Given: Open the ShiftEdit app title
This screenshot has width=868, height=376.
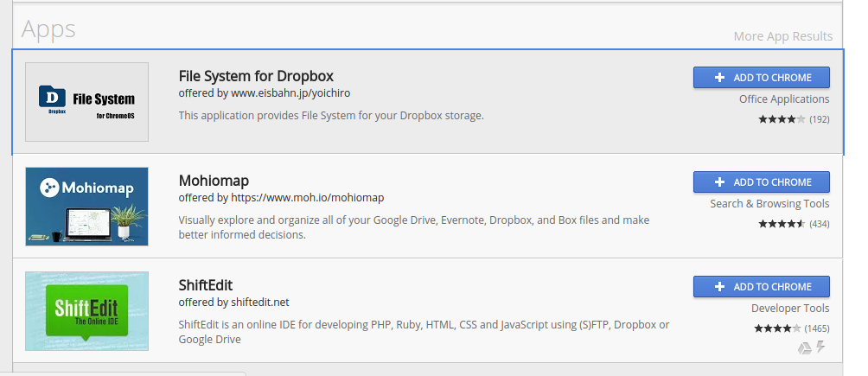Looking at the screenshot, I should tap(206, 285).
